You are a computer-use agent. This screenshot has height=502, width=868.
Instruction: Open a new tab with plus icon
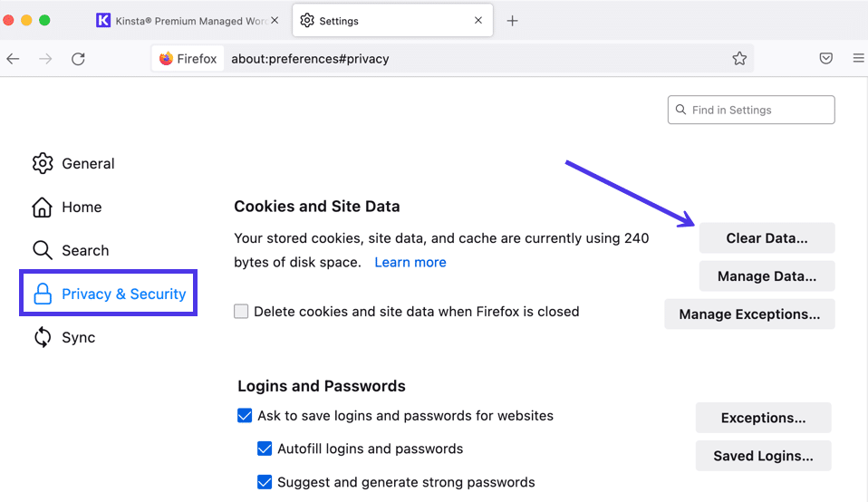512,21
